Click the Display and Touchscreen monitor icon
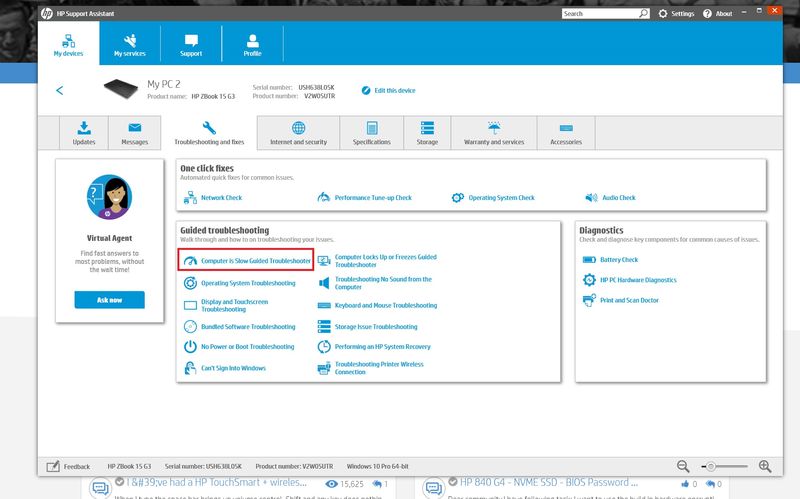 click(190, 305)
